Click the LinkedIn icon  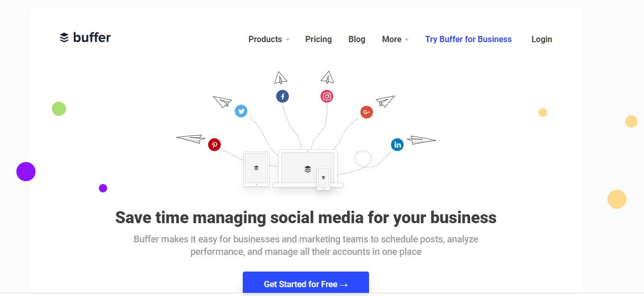[x=397, y=145]
